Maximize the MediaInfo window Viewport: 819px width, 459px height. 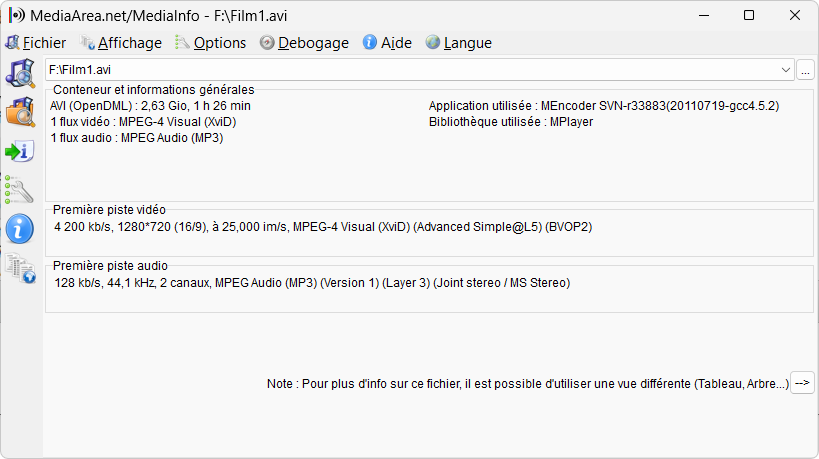click(x=749, y=15)
